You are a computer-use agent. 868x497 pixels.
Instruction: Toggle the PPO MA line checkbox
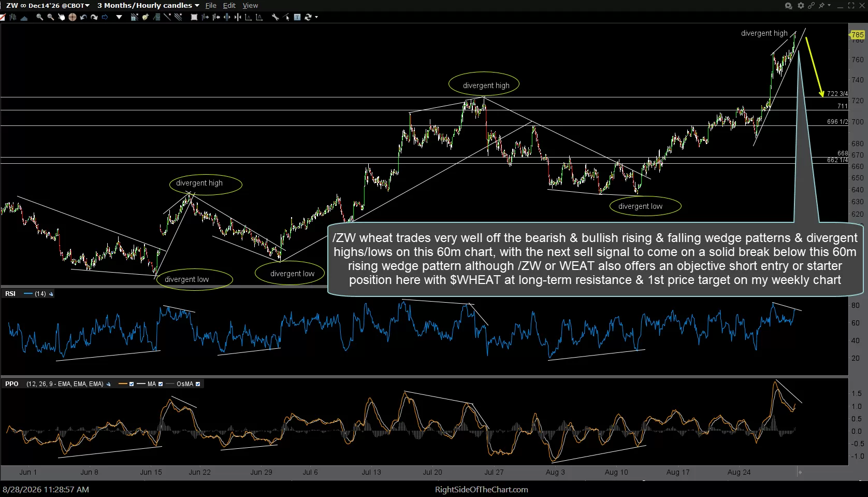(161, 384)
